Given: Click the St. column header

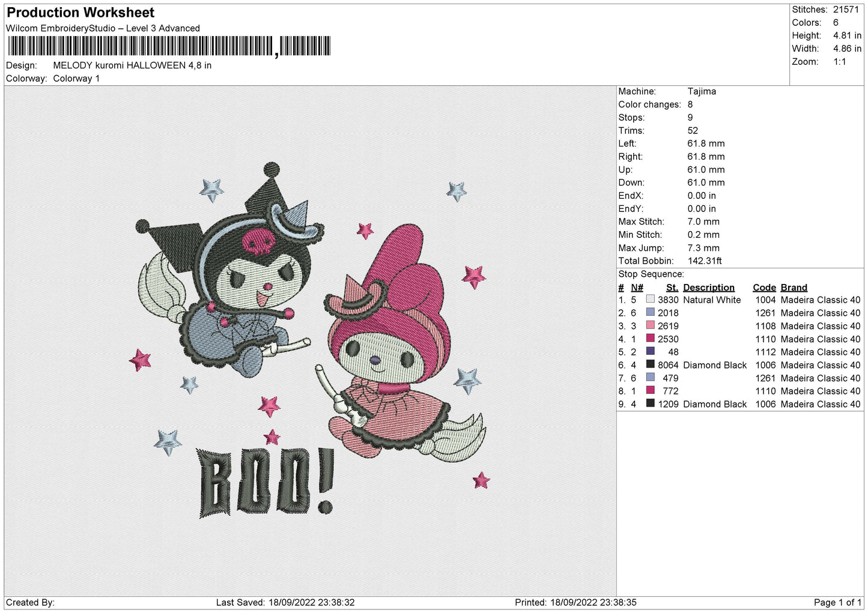Looking at the screenshot, I should [672, 288].
